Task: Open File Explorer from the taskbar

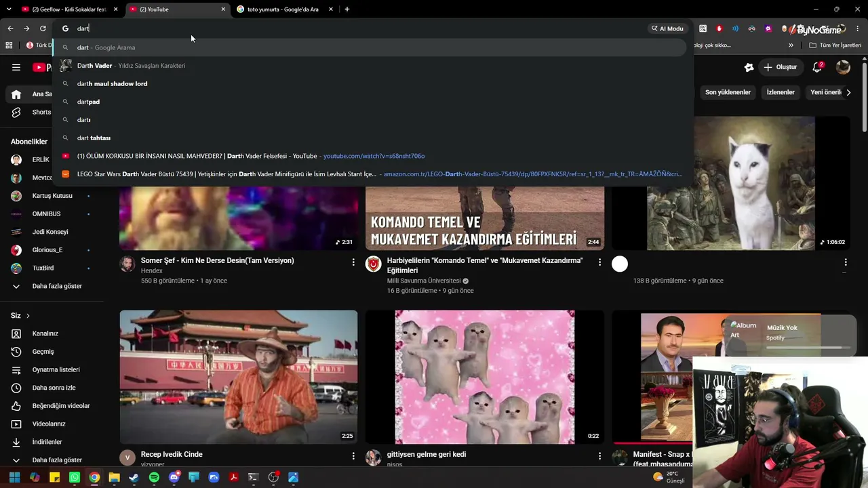Action: (x=114, y=478)
